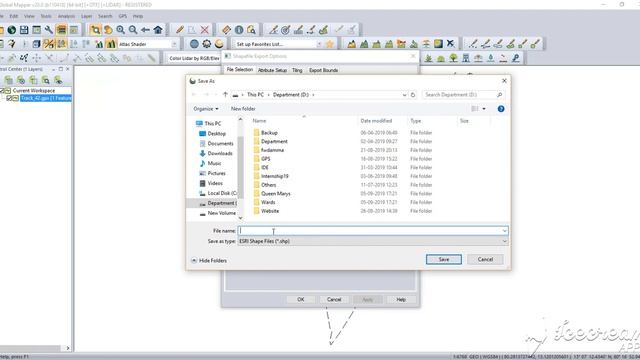Open the Edit menu
Screen dimensions: 640x360
(x=14, y=16)
